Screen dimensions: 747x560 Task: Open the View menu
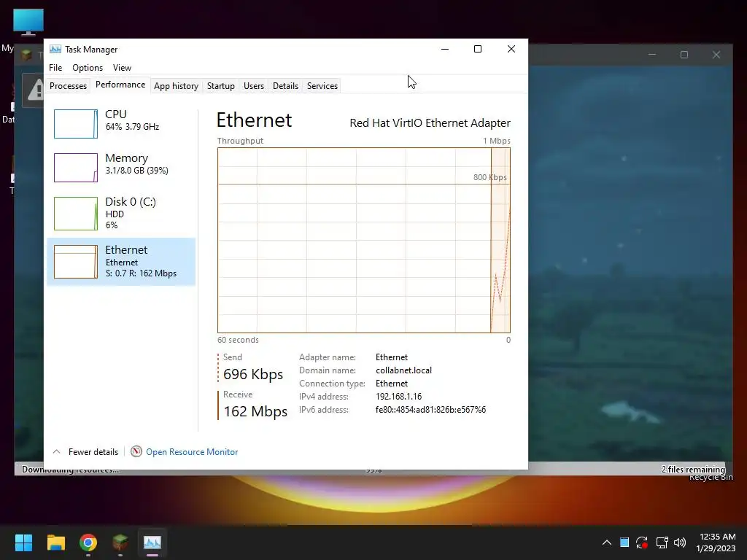pos(122,68)
